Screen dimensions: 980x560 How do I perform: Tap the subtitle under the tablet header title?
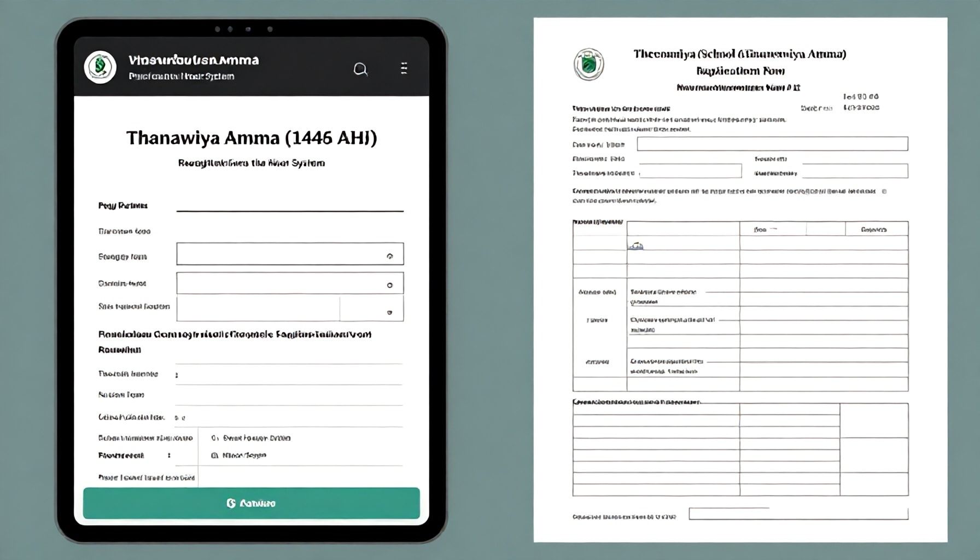tap(181, 76)
